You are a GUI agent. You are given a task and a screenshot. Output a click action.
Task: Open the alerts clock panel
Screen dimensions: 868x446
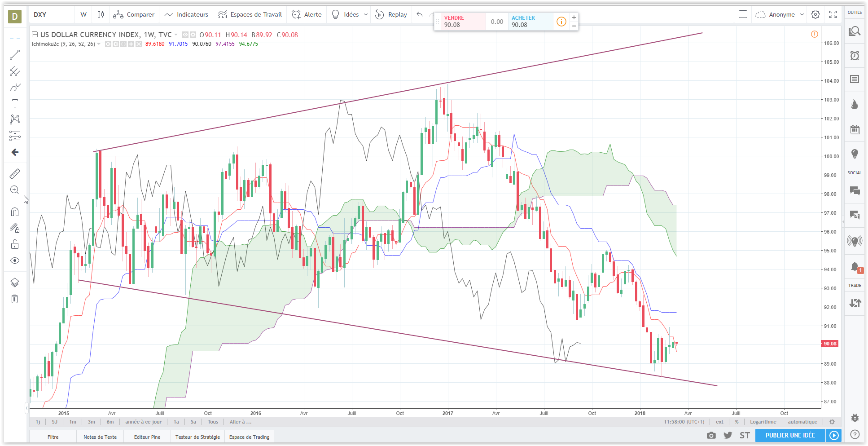855,56
